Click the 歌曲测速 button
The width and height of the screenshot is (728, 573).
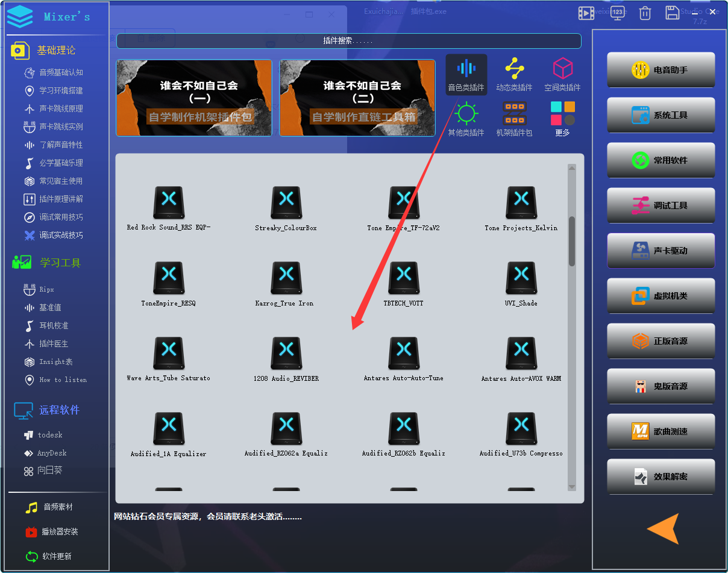click(661, 431)
